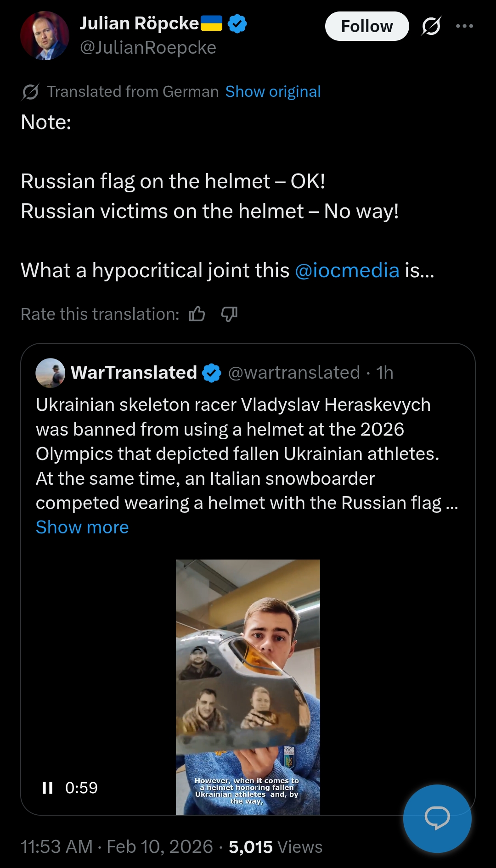
Task: Rate the translation with thumbs up
Action: click(197, 314)
